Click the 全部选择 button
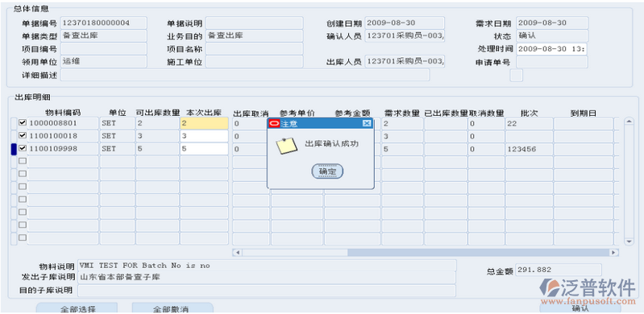The image size is (644, 314). coord(77,308)
